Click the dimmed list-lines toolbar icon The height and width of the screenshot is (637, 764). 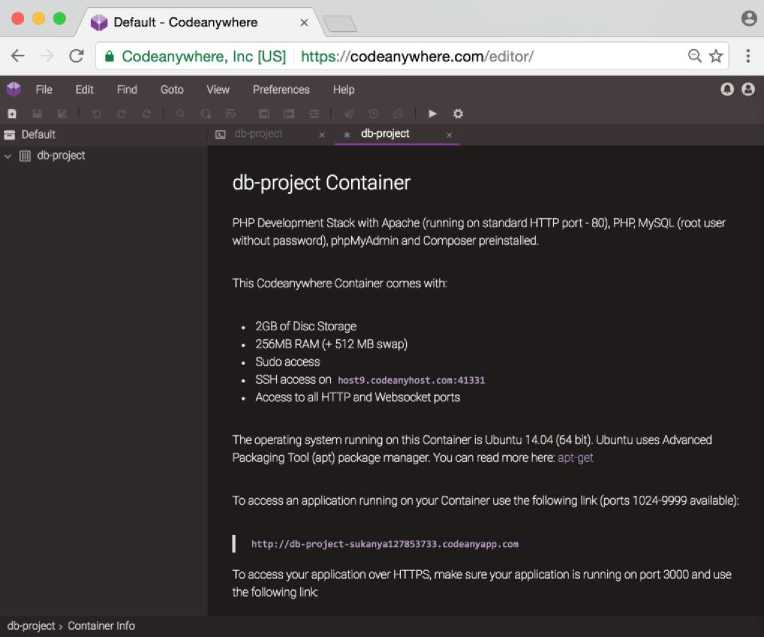(314, 114)
